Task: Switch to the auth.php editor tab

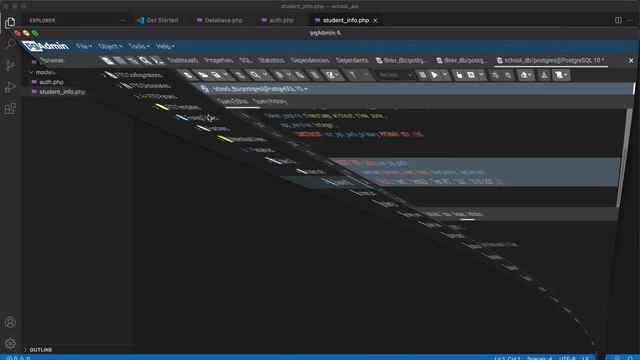Action: (278, 20)
